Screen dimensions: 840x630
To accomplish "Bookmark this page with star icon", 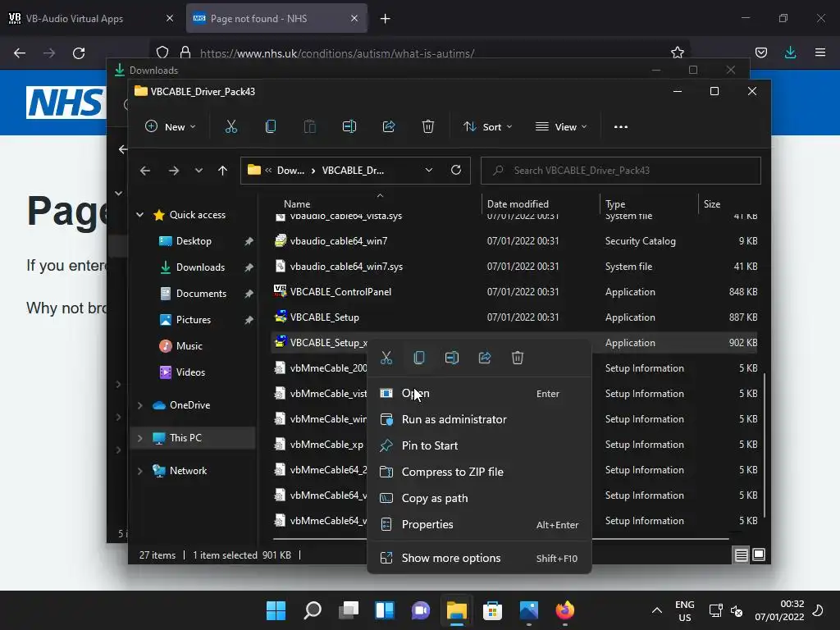I will pyautogui.click(x=677, y=52).
